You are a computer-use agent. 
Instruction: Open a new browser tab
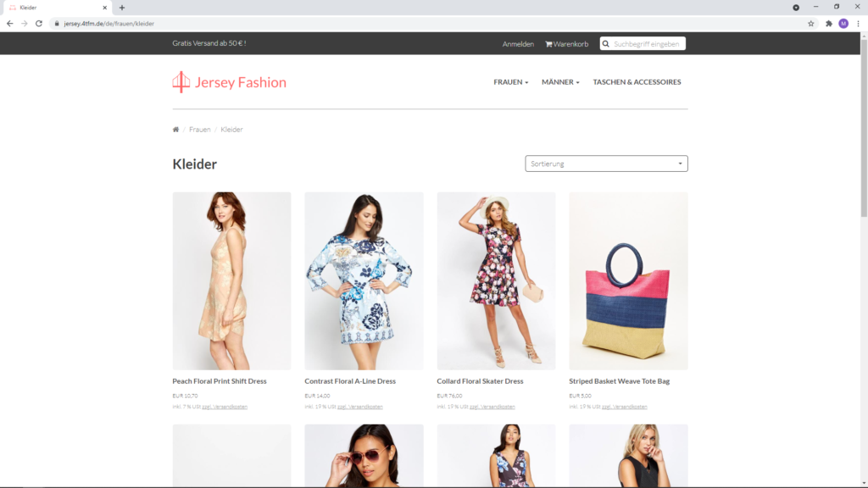122,8
